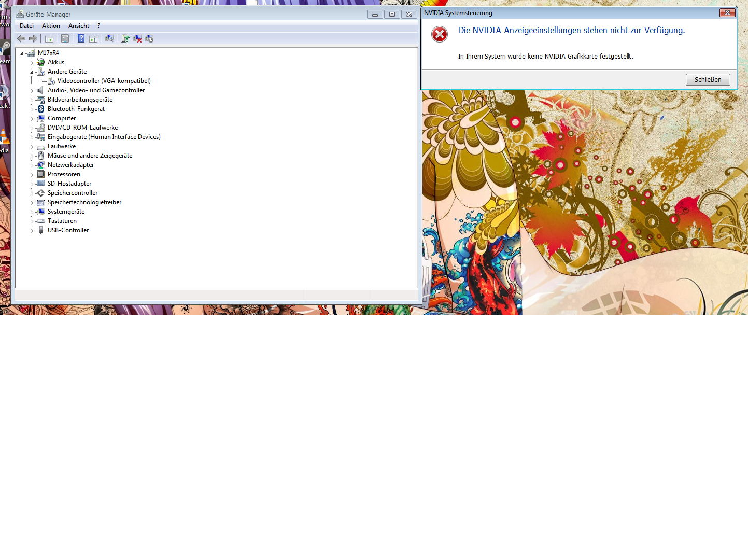This screenshot has height=560, width=748.
Task: Click the Uninstall device icon with red X
Action: click(x=137, y=38)
